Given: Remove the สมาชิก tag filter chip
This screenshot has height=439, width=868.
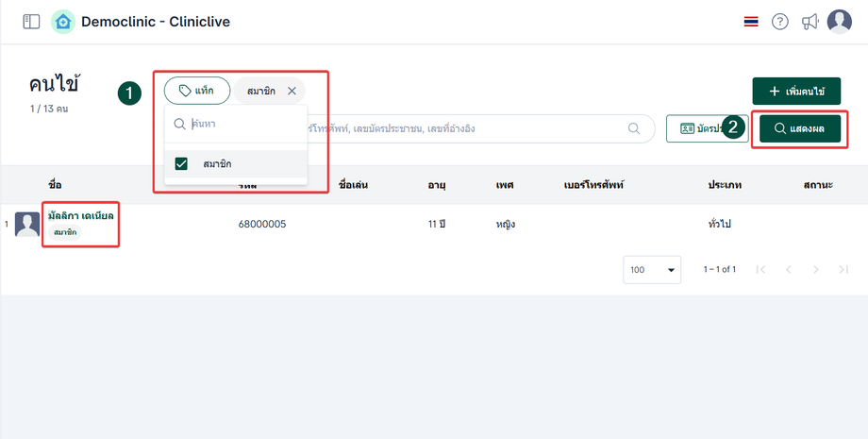Looking at the screenshot, I should [292, 91].
